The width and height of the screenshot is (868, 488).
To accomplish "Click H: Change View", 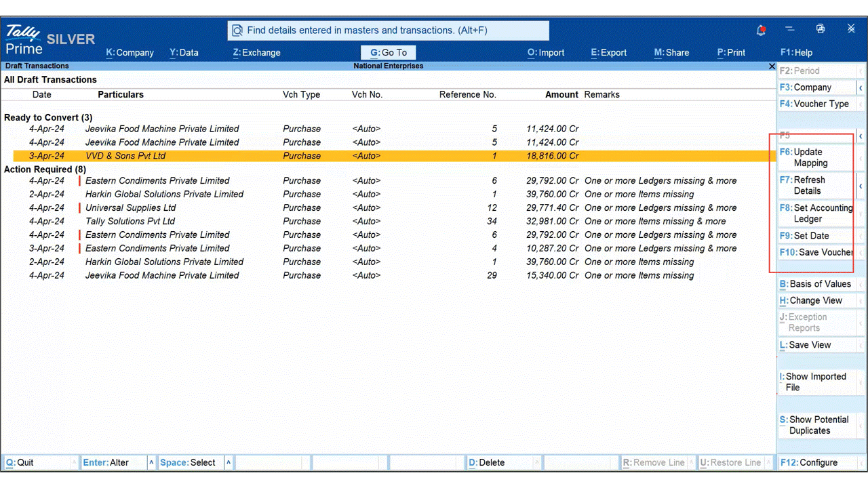I will [817, 300].
